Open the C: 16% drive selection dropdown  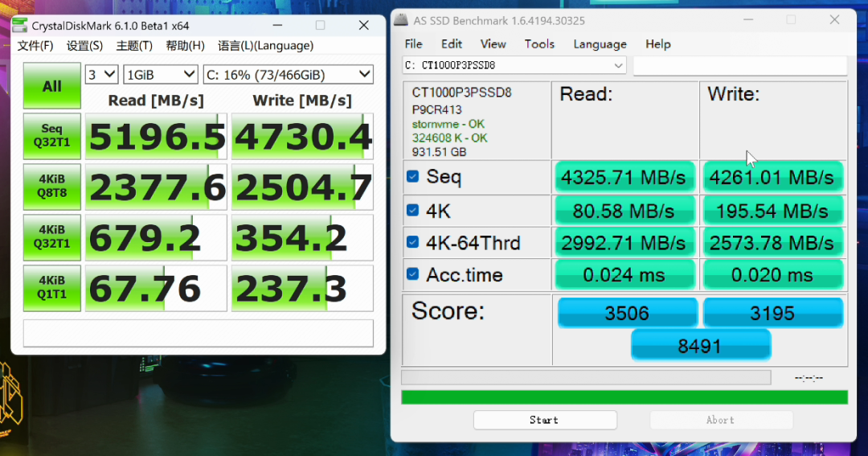tap(289, 74)
